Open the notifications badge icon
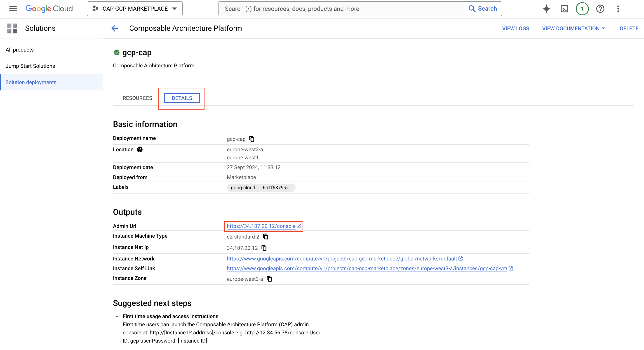Image resolution: width=644 pixels, height=350 pixels. tap(582, 9)
